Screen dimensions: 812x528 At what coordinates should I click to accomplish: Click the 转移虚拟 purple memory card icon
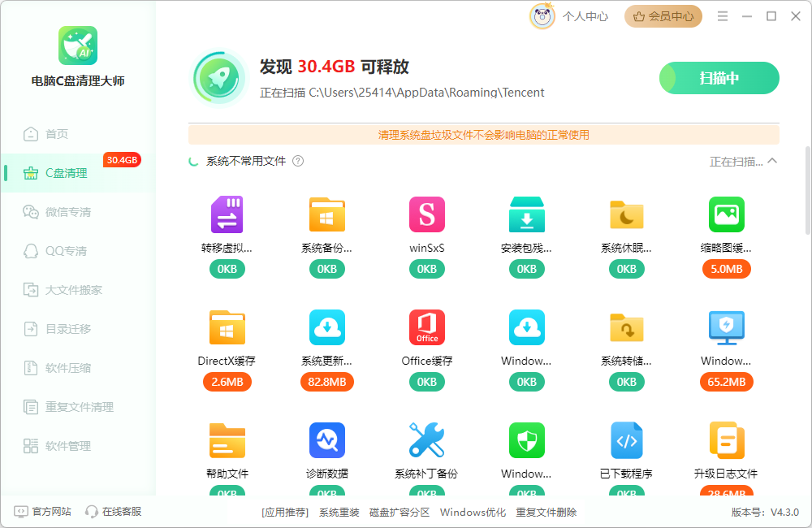tap(227, 214)
